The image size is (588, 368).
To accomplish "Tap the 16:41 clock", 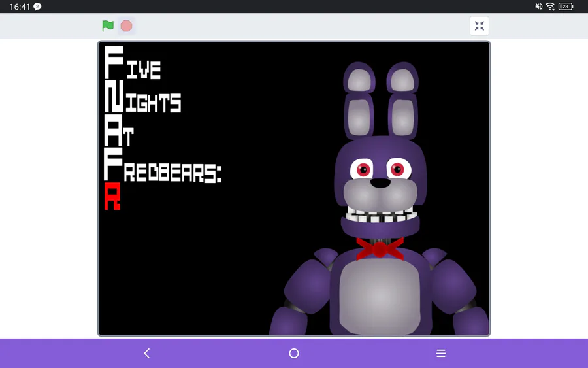I will pos(20,7).
